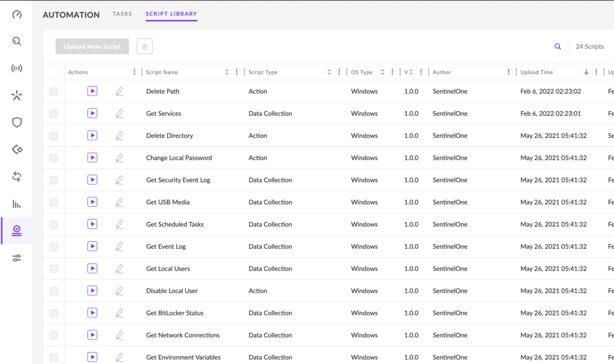Tick the Change Local Password checkbox
This screenshot has height=364, width=614.
point(54,158)
